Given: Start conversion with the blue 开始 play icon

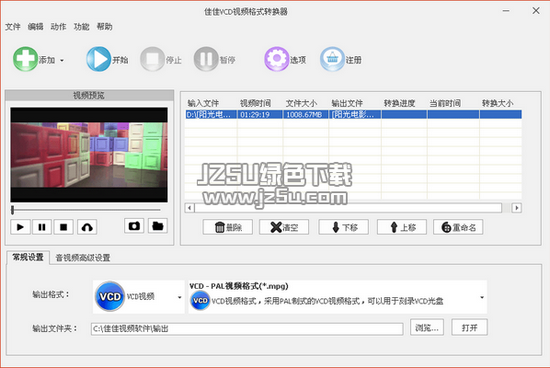Looking at the screenshot, I should 99,59.
